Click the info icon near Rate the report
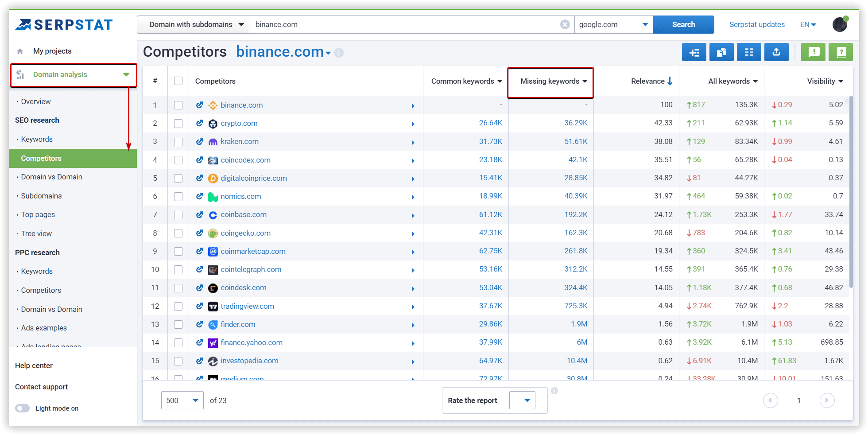The height and width of the screenshot is (435, 868). (x=554, y=391)
